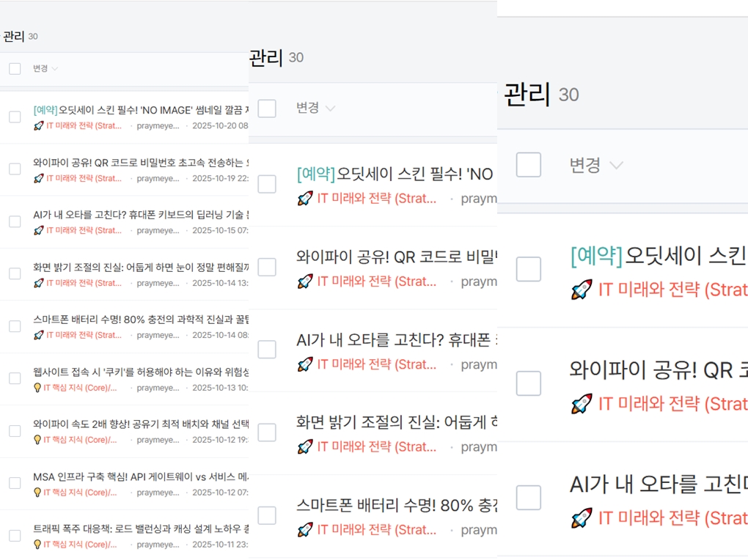
Task: Open the post 웹사이트 접속 시 '쿠키'를 허용해야 하는 이유
Action: tap(142, 372)
